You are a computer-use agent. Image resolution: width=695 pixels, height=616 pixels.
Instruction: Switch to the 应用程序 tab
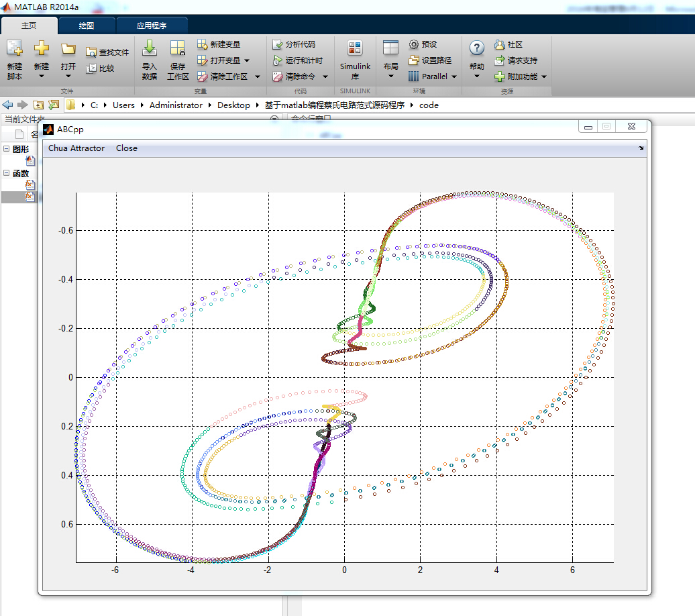(x=152, y=25)
